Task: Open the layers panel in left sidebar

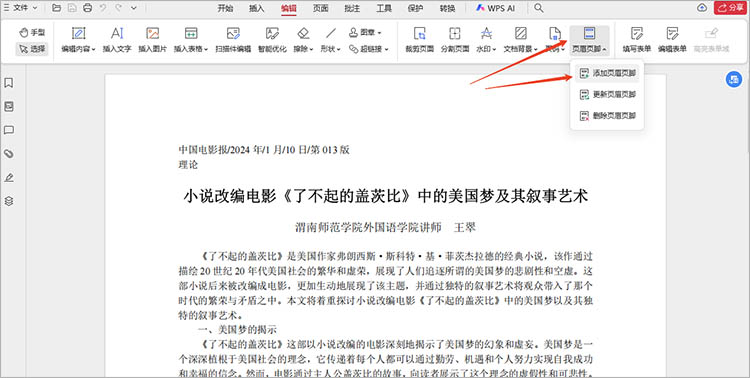Action: 9,201
